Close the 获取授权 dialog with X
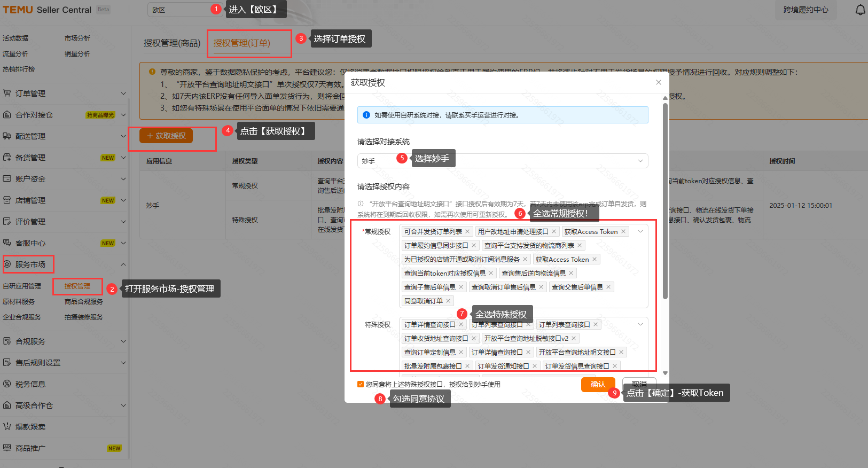868x468 pixels. (x=659, y=82)
